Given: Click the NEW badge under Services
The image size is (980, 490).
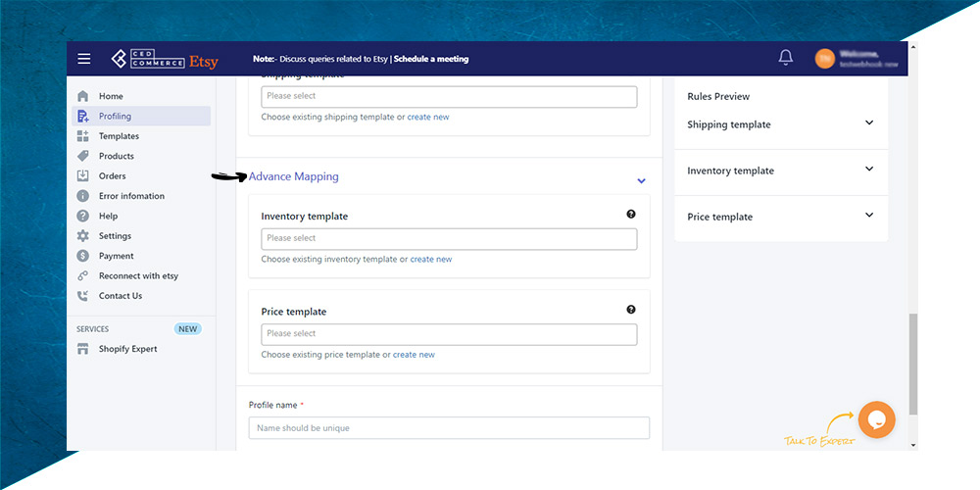Looking at the screenshot, I should pyautogui.click(x=187, y=329).
